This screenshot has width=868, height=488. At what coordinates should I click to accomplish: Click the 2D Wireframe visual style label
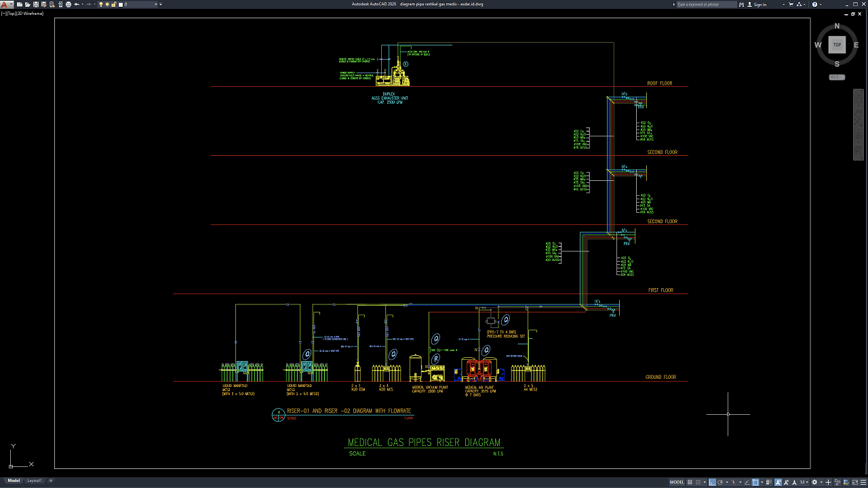[32, 14]
